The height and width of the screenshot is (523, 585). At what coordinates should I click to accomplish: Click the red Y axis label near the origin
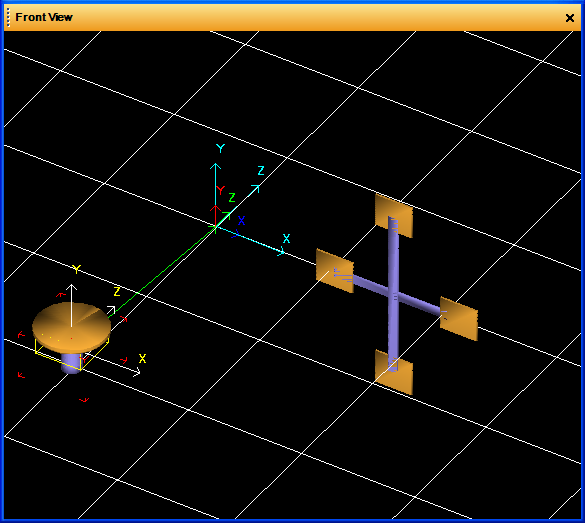(x=220, y=190)
